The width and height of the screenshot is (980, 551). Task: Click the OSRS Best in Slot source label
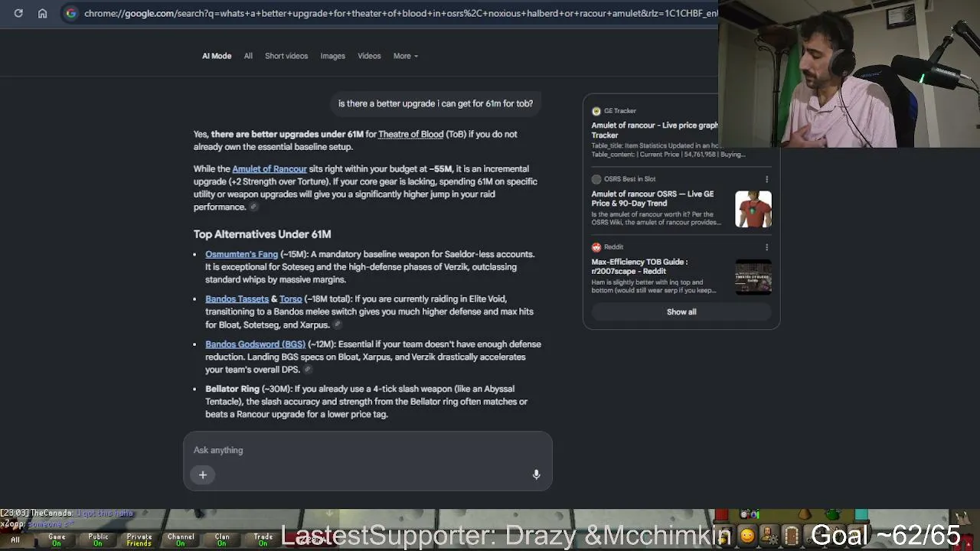click(629, 179)
